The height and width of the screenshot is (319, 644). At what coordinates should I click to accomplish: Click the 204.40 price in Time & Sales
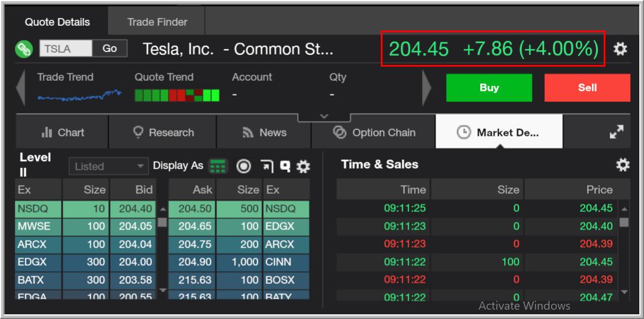click(596, 226)
